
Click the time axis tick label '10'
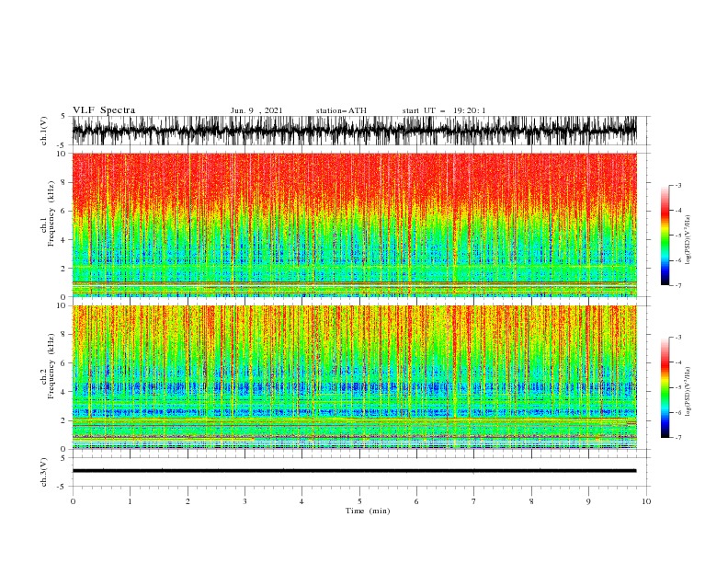(x=646, y=501)
